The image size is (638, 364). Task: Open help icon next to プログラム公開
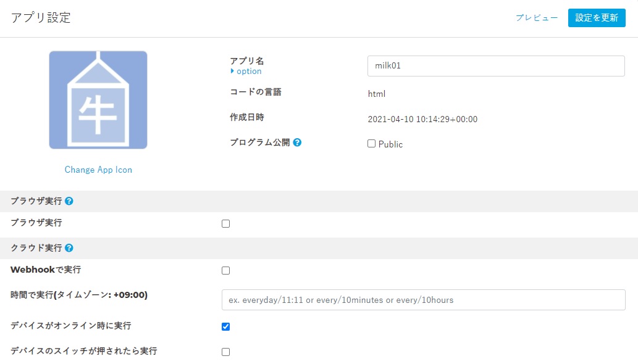click(x=298, y=143)
